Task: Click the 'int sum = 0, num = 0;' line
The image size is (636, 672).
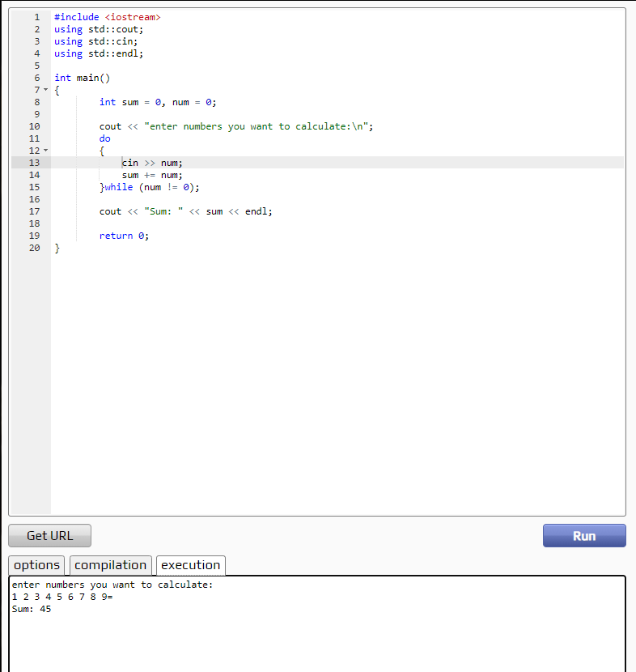Action: coord(158,102)
